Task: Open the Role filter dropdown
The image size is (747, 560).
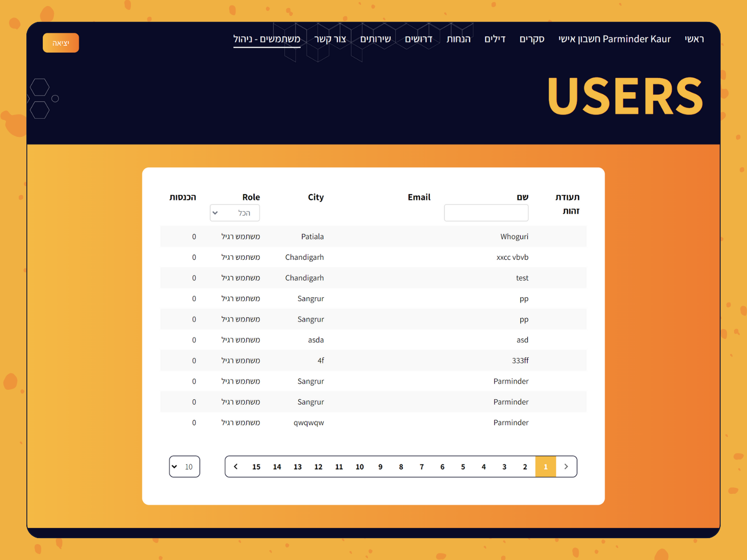Action: point(235,213)
